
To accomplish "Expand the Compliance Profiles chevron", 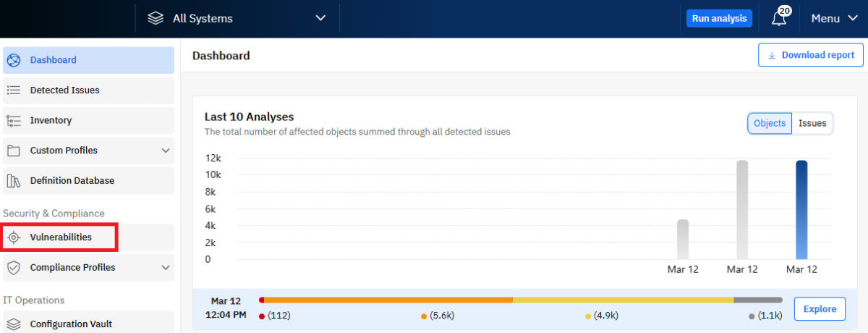I will tap(166, 268).
